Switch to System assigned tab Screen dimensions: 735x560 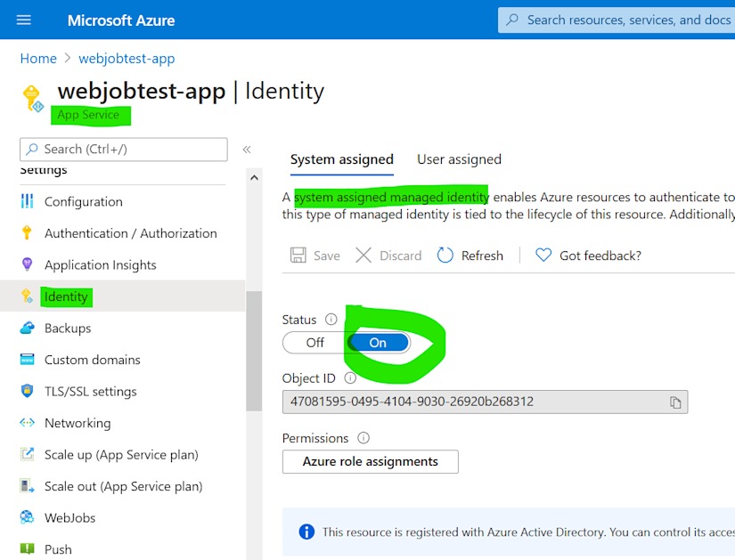click(x=342, y=159)
